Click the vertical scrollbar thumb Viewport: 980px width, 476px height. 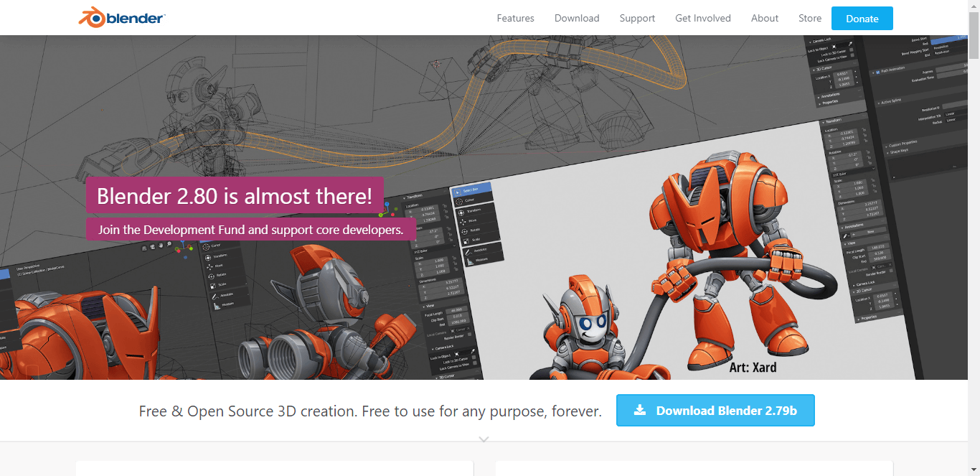974,36
